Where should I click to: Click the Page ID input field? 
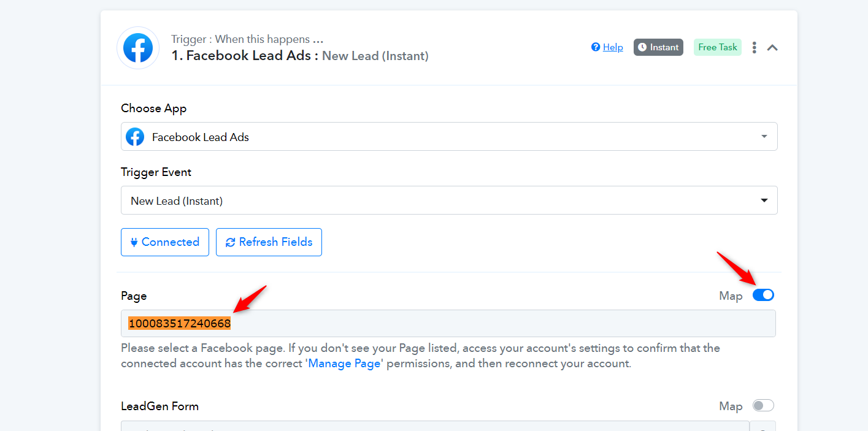pyautogui.click(x=448, y=323)
